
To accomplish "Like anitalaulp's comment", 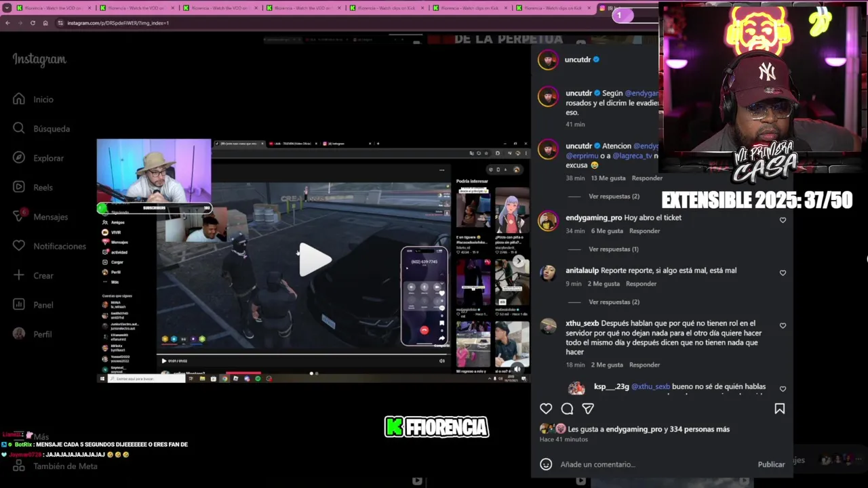I will [783, 273].
